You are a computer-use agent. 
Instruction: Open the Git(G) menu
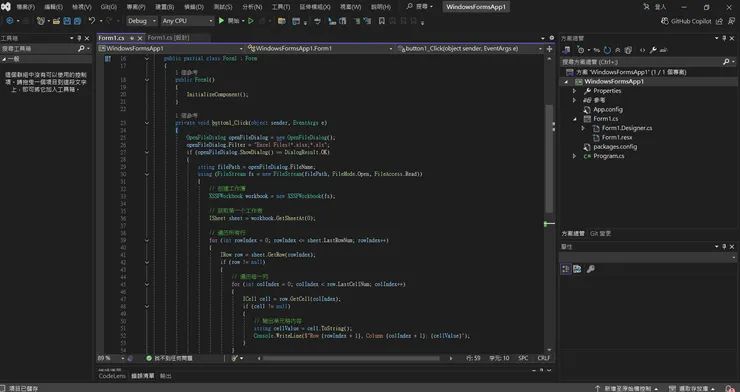click(x=109, y=7)
